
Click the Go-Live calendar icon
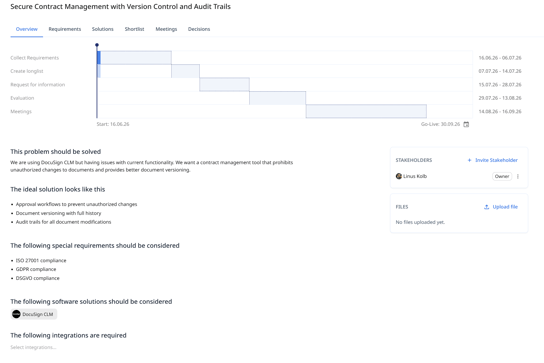[x=466, y=124]
